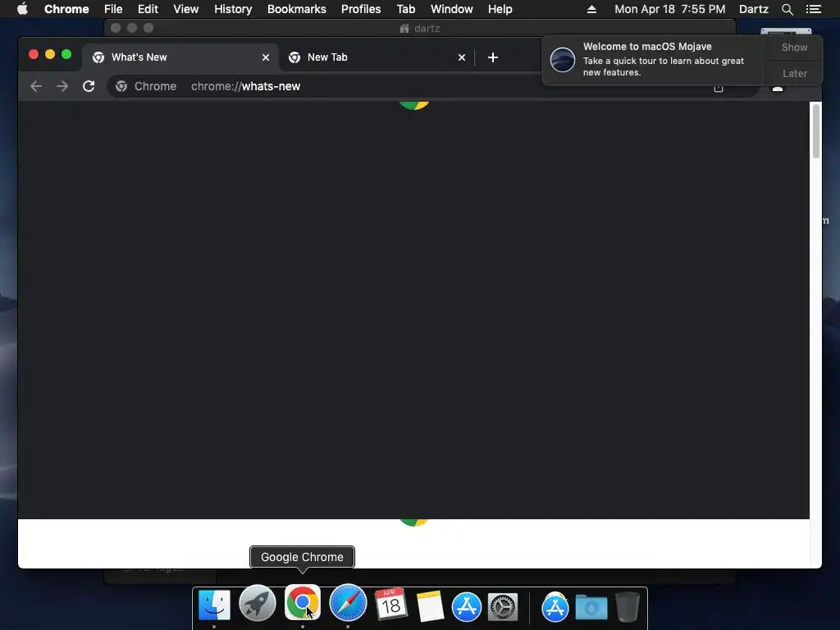Go forward to next page
The image size is (840, 630).
pos(62,86)
